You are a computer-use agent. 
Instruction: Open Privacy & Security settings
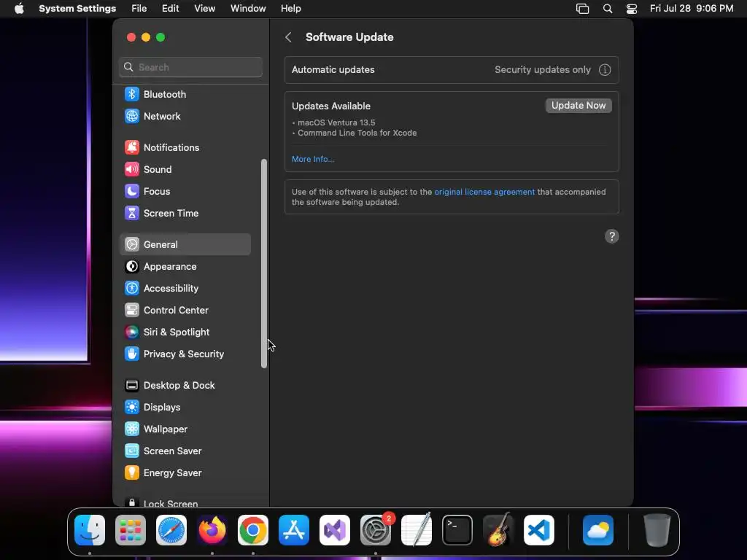(x=185, y=354)
